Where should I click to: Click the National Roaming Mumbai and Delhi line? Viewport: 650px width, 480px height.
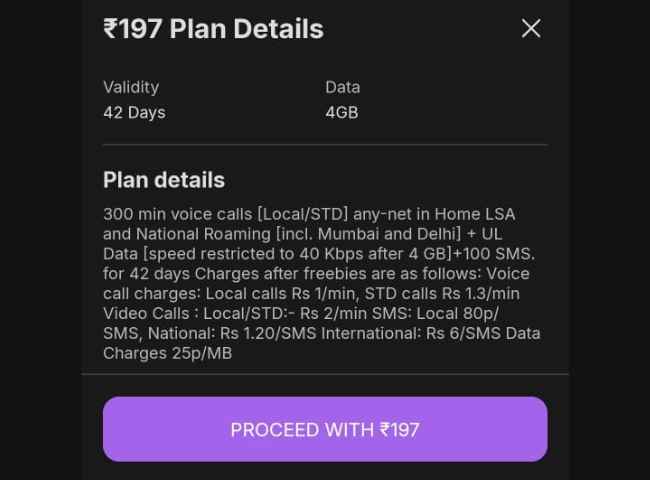(303, 234)
